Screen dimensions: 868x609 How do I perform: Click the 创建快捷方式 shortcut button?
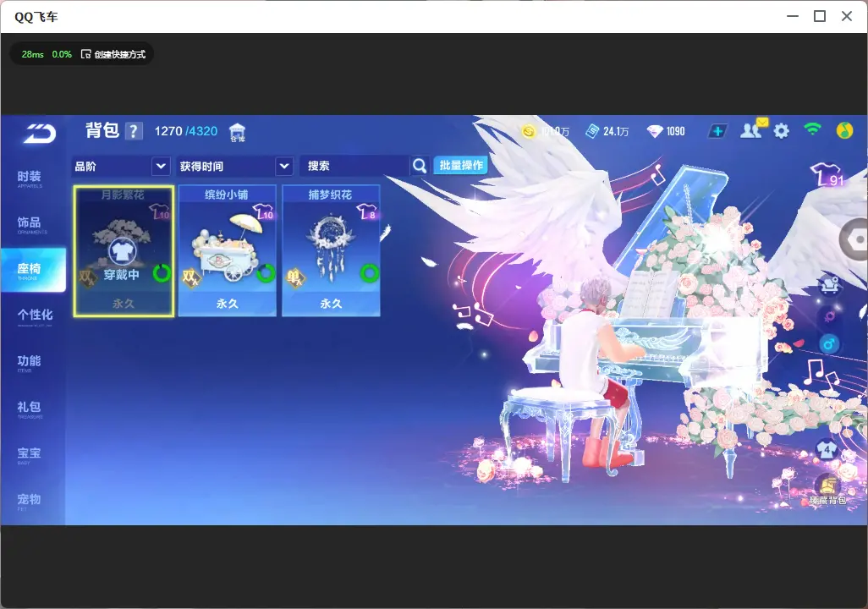(x=113, y=54)
